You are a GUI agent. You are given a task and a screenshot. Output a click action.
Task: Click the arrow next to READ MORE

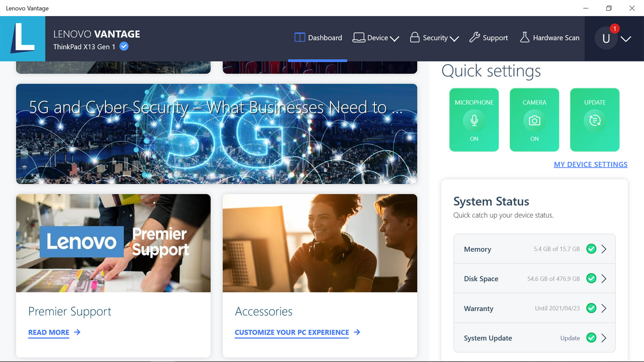point(77,332)
